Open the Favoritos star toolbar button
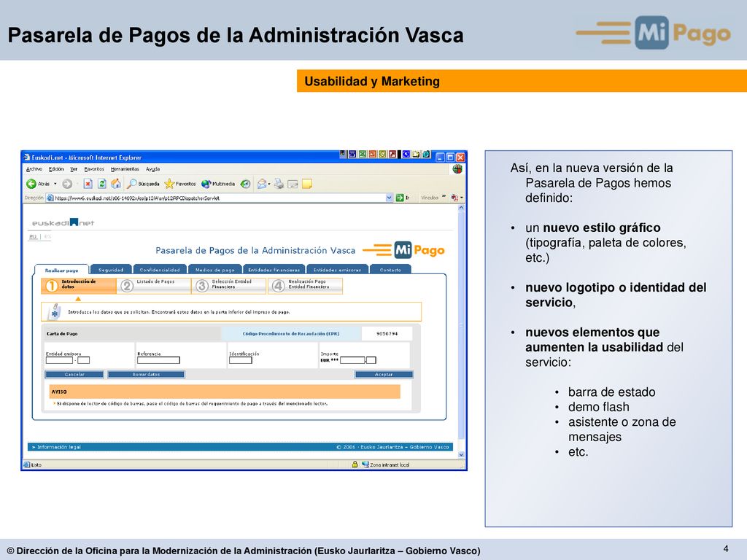The height and width of the screenshot is (560, 747). coord(180,184)
